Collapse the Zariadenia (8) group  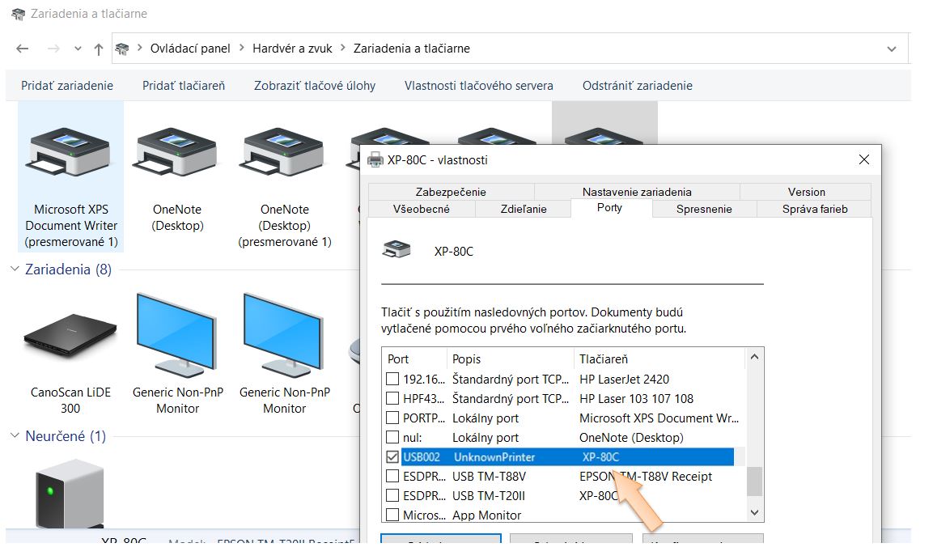pyautogui.click(x=15, y=269)
